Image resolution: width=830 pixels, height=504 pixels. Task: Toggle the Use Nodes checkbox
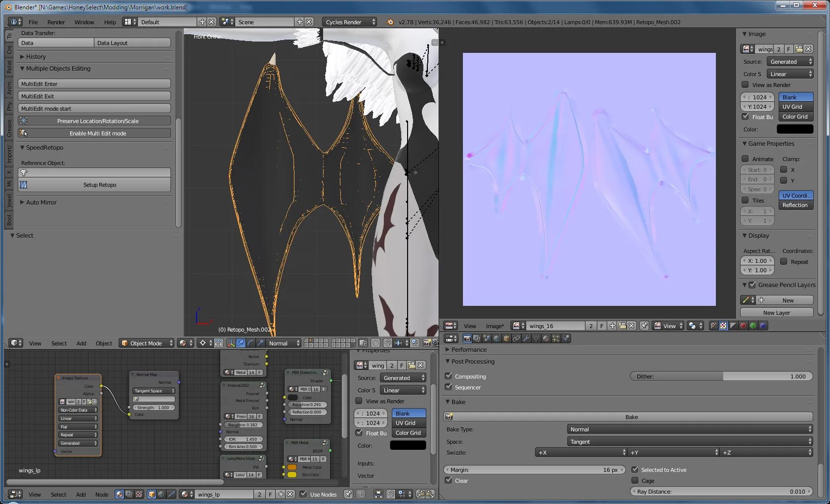pos(303,494)
